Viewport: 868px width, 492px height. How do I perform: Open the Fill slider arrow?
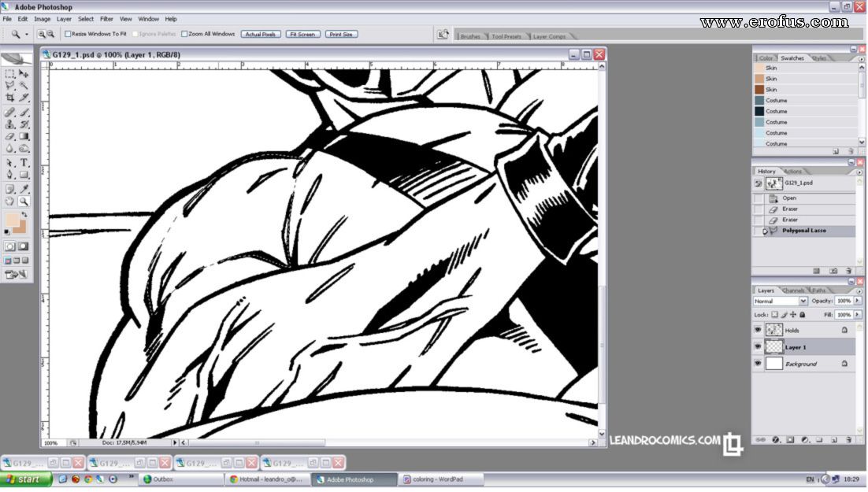click(x=858, y=315)
